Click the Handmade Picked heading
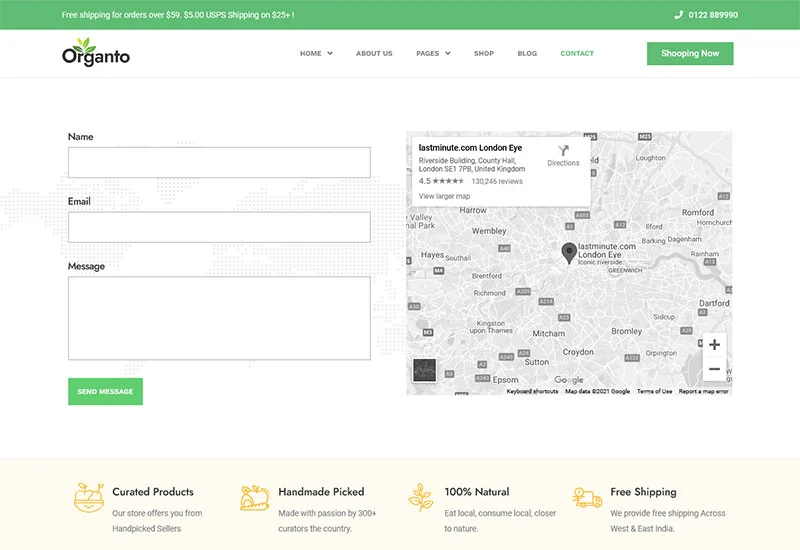This screenshot has width=800, height=550. pyautogui.click(x=321, y=492)
